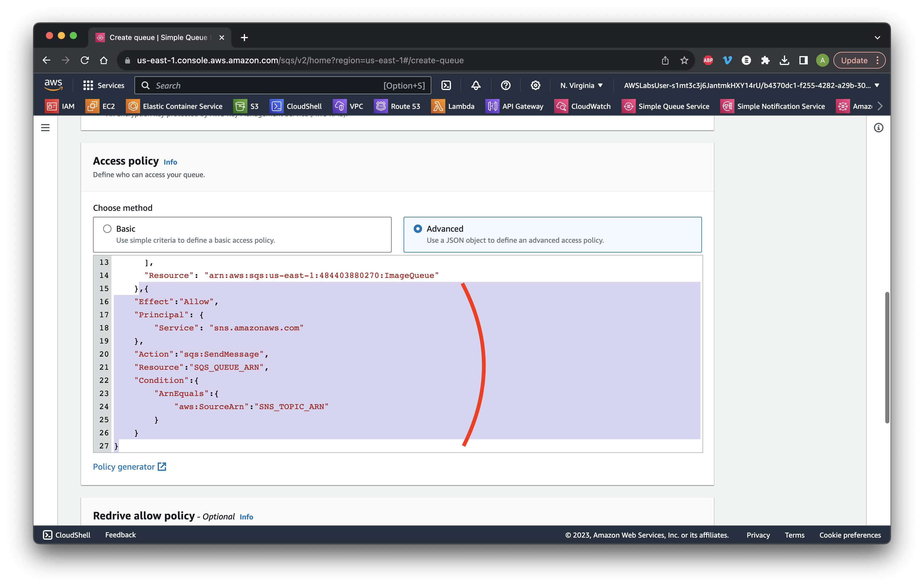
Task: Click the Redrive allow policy Info link
Action: (246, 517)
